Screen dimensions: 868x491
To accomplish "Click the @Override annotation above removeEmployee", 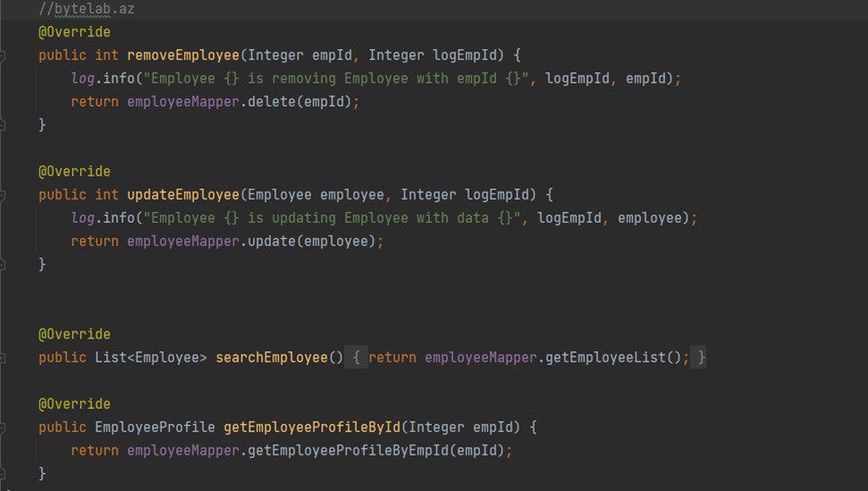I will coord(74,32).
